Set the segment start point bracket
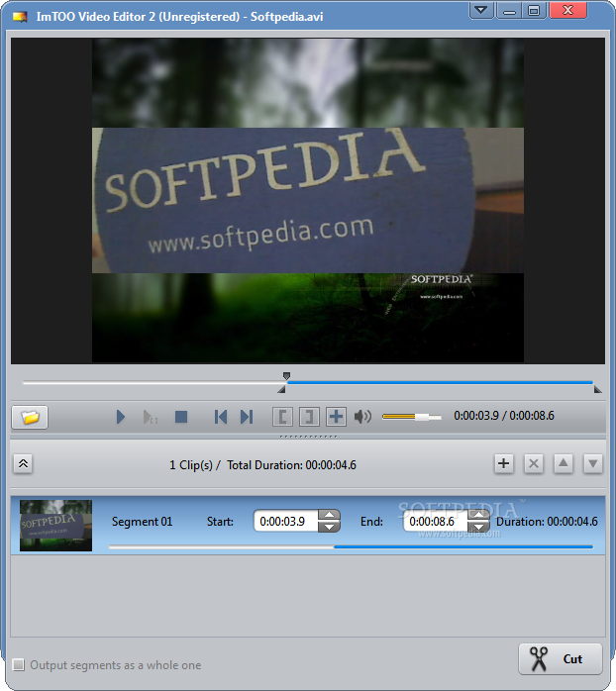This screenshot has width=616, height=691. coord(282,417)
